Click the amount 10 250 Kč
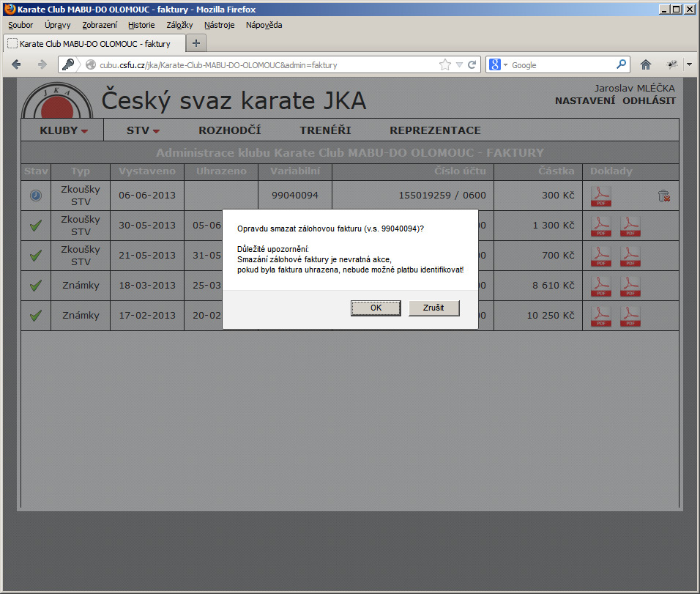This screenshot has height=594, width=700. [551, 316]
